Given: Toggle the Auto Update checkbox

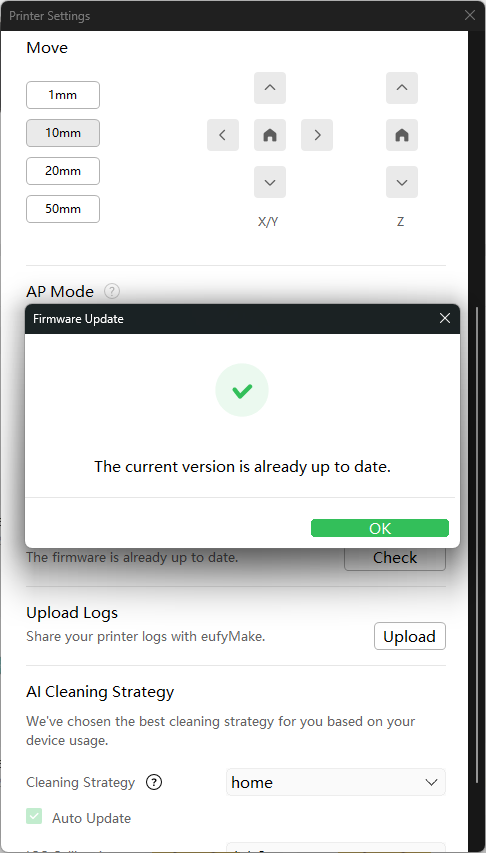Looking at the screenshot, I should [x=34, y=816].
